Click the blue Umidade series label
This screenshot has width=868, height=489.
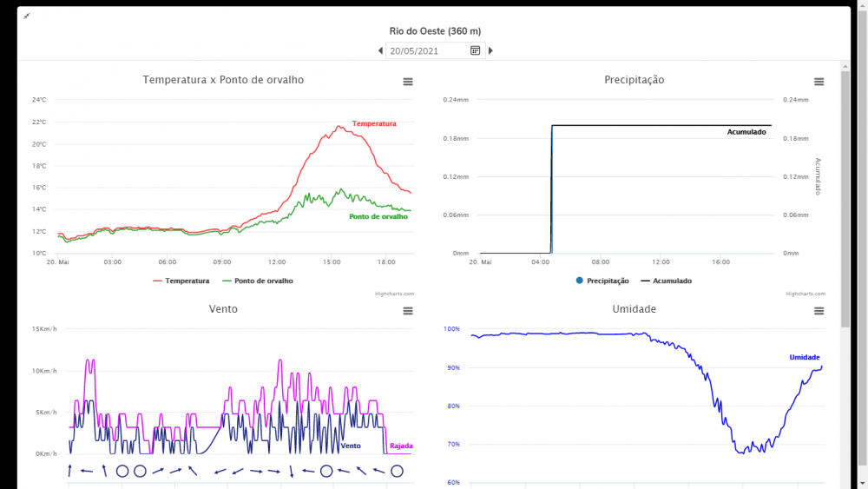click(804, 358)
